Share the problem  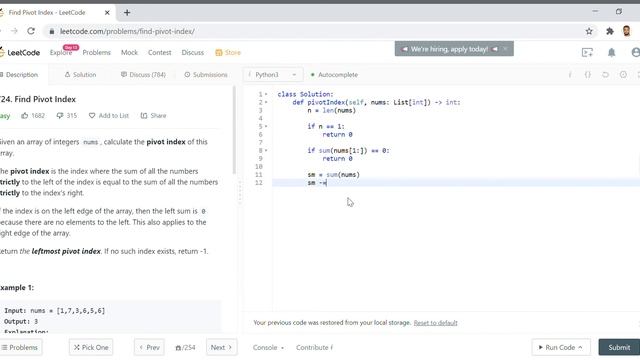153,116
